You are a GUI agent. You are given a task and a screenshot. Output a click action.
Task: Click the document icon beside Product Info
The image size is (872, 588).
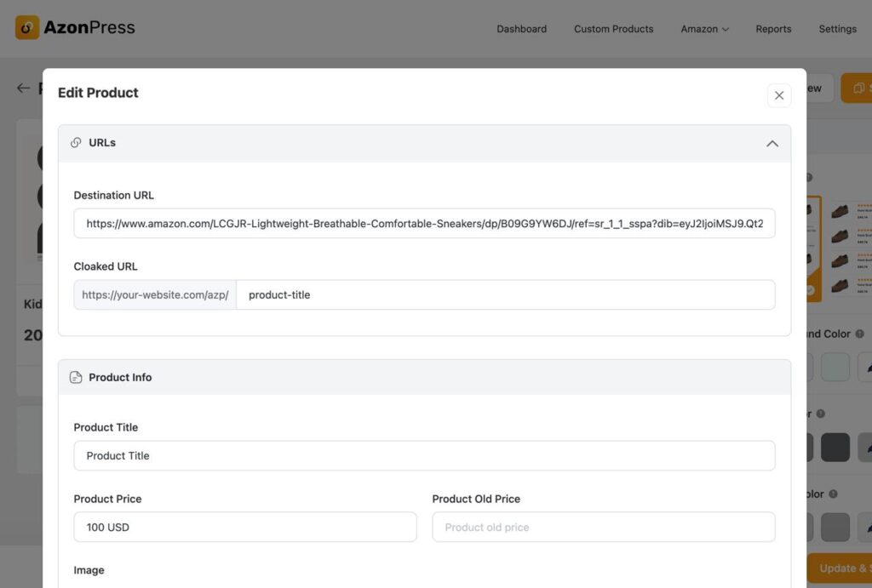[x=76, y=377]
